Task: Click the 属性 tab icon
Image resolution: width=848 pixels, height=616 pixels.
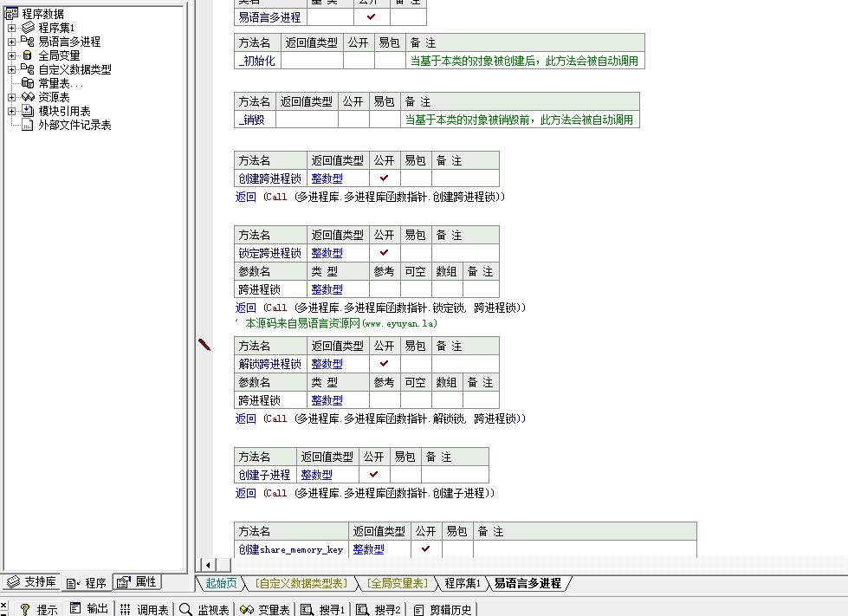Action: [x=124, y=582]
